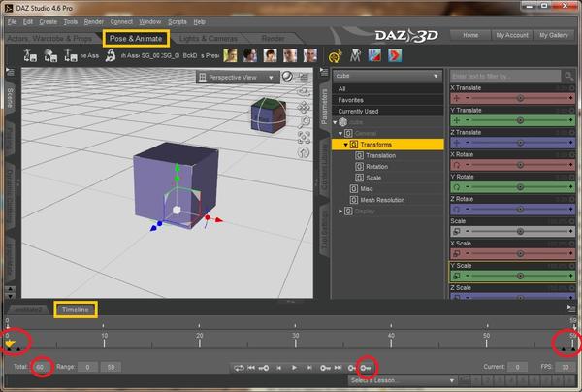
Task: Switch to Actors, Wardrobe & Props tab
Action: pos(49,38)
